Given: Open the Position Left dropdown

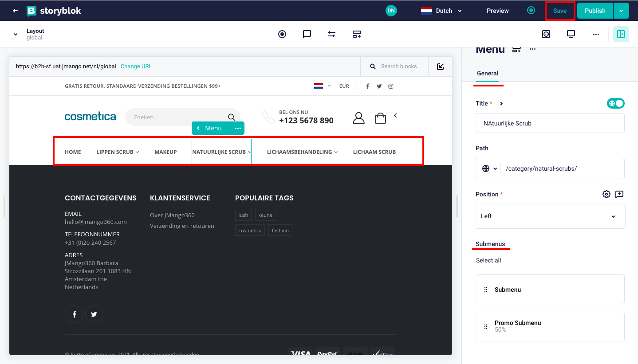Looking at the screenshot, I should pyautogui.click(x=550, y=216).
